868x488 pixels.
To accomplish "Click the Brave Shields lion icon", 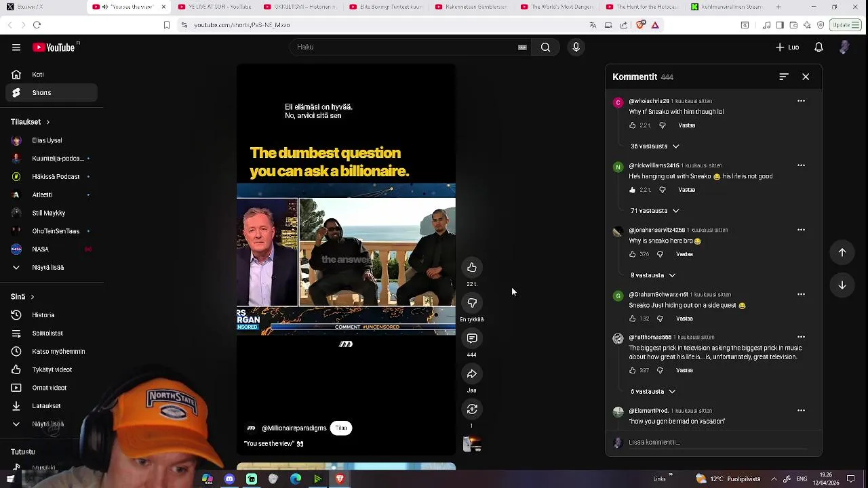I will coord(641,25).
